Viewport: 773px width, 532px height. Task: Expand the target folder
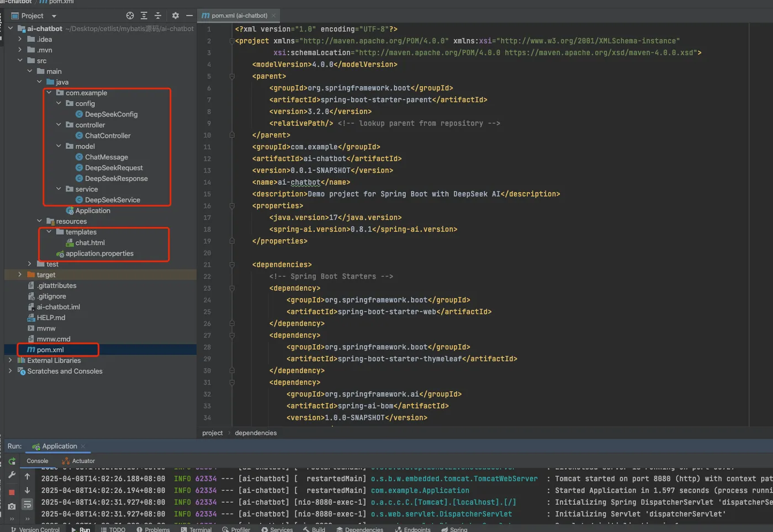pyautogui.click(x=20, y=274)
